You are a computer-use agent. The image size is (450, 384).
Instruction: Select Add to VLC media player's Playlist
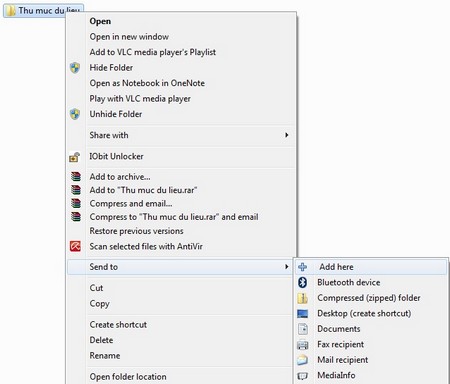coord(153,52)
